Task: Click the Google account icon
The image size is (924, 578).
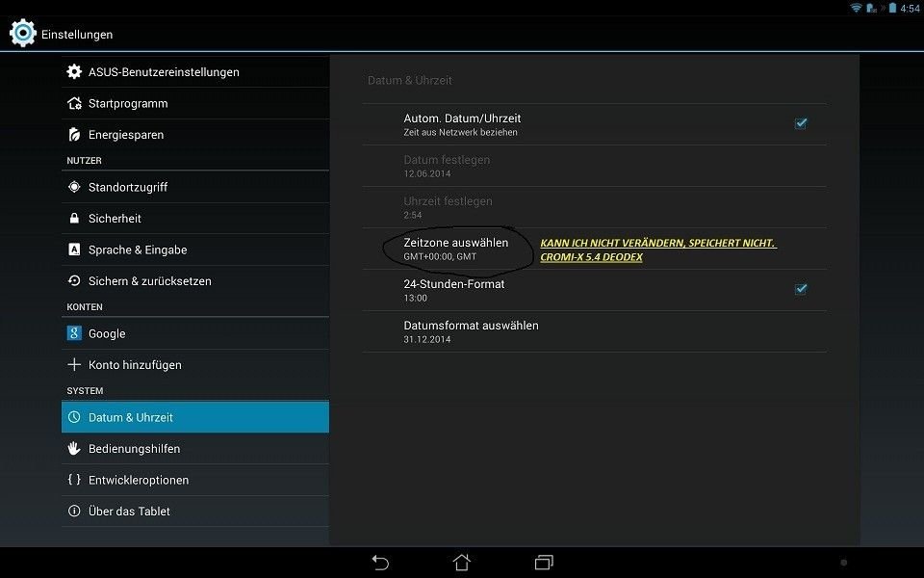Action: 74,333
